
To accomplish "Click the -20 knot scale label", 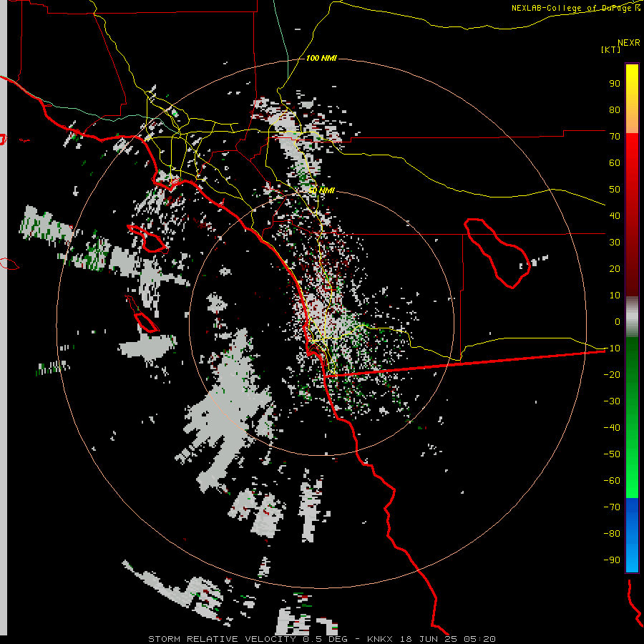I will (x=612, y=375).
